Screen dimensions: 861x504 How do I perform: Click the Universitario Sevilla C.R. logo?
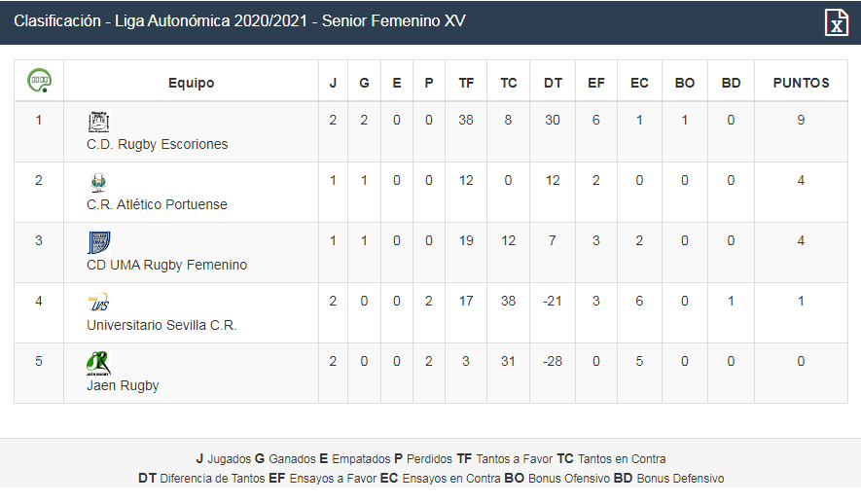(x=99, y=303)
